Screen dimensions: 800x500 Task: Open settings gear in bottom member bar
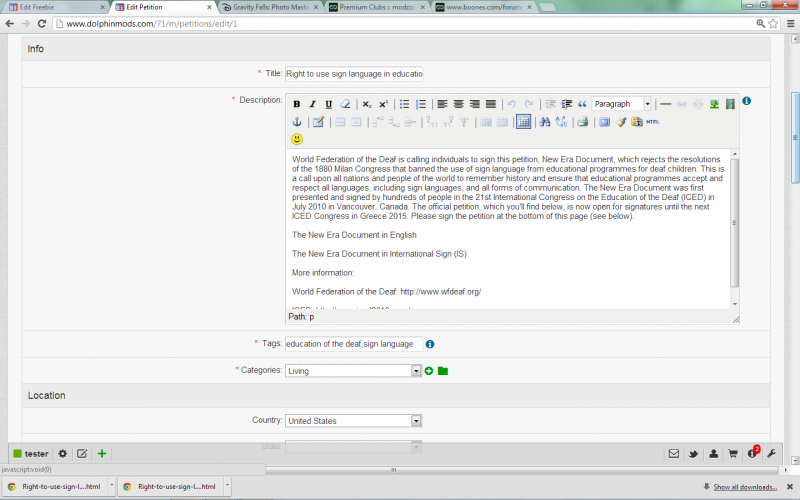click(62, 454)
